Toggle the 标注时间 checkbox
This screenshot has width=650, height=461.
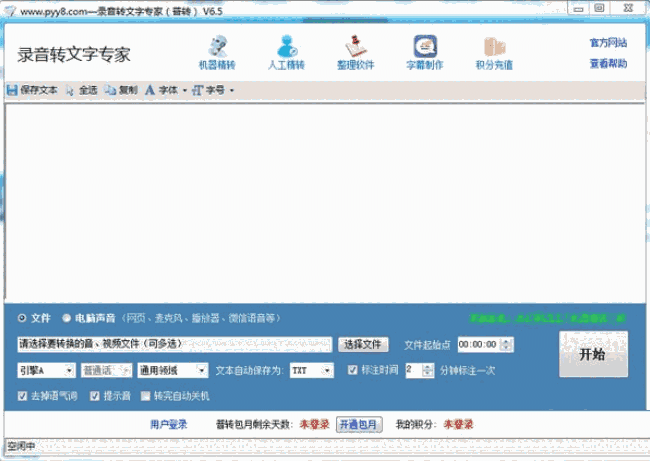click(352, 370)
